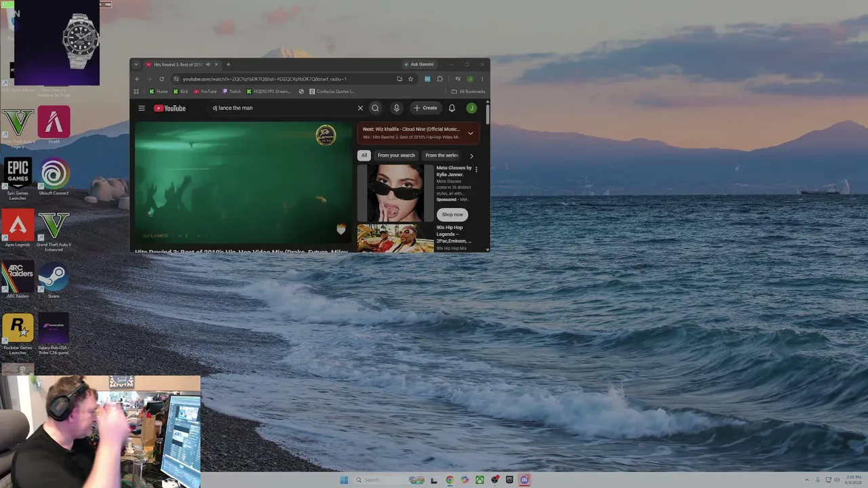Open Grand Theft Auto V Legacy shortcut
Image resolution: width=868 pixels, height=488 pixels.
tap(18, 127)
